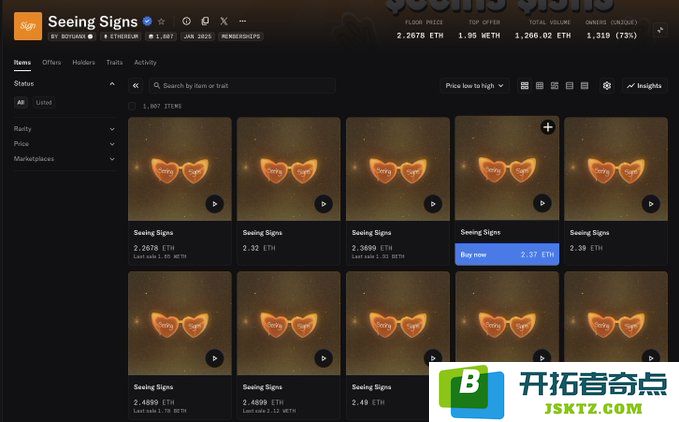The image size is (679, 422).
Task: Switch to the Holders tab
Action: 84,63
